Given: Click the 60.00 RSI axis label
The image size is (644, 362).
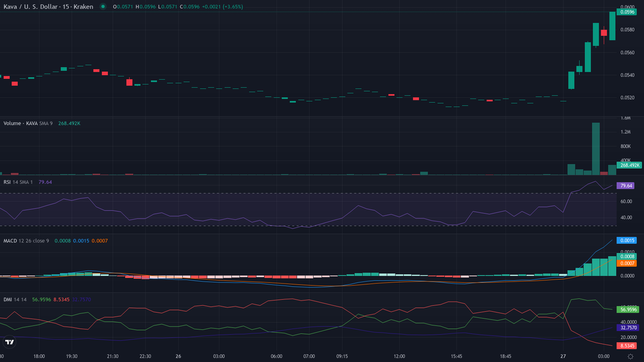Looking at the screenshot, I should (626, 202).
